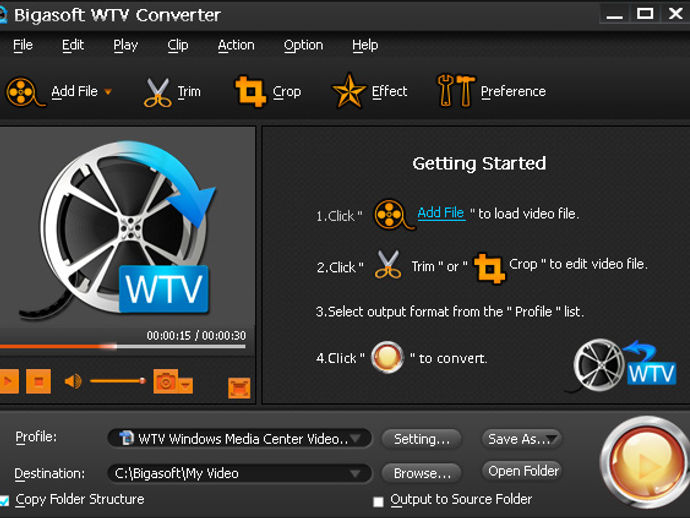
Task: Open the Add File dropdown arrow
Action: (108, 92)
